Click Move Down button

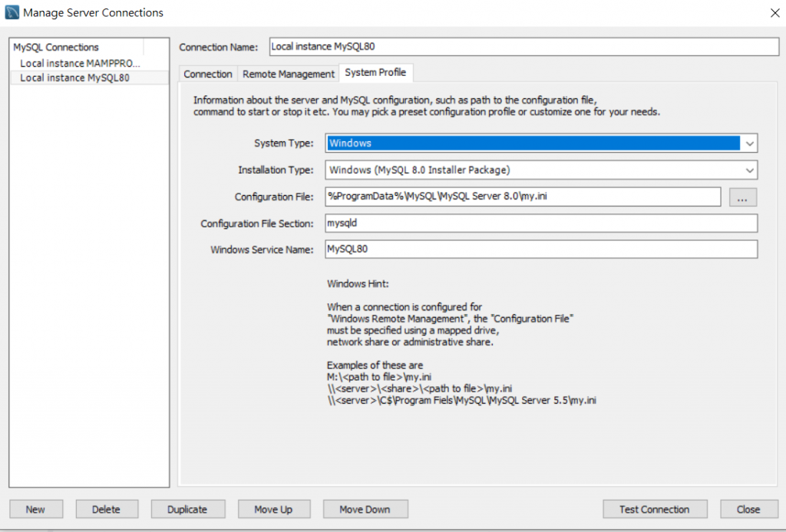pyautogui.click(x=365, y=509)
